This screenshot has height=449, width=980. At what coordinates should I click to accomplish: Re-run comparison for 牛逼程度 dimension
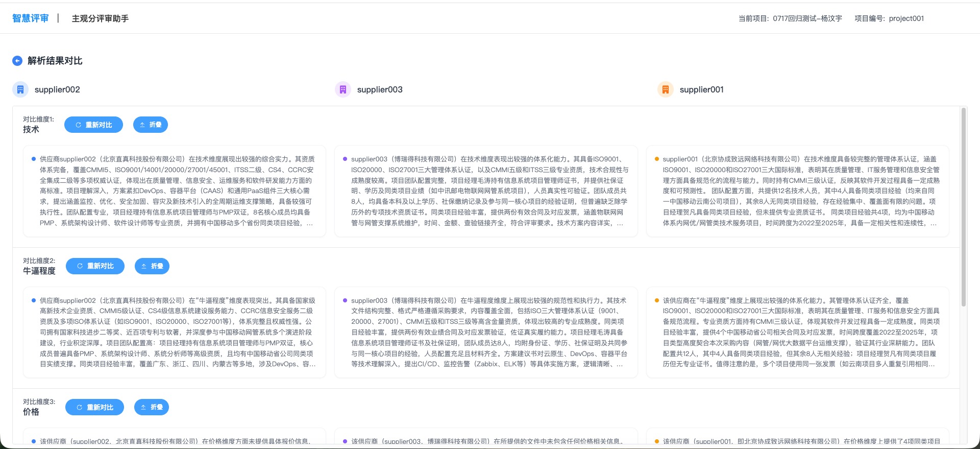95,266
